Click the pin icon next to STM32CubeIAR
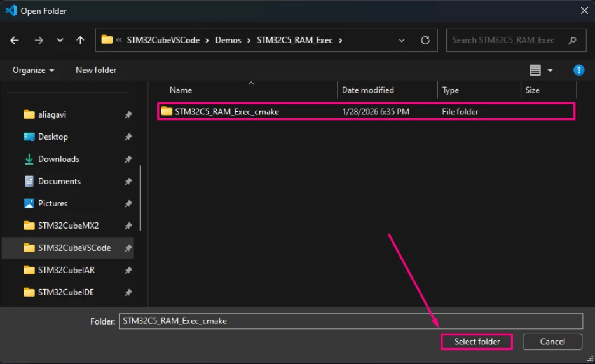Viewport: 595px width, 364px height. pos(128,271)
